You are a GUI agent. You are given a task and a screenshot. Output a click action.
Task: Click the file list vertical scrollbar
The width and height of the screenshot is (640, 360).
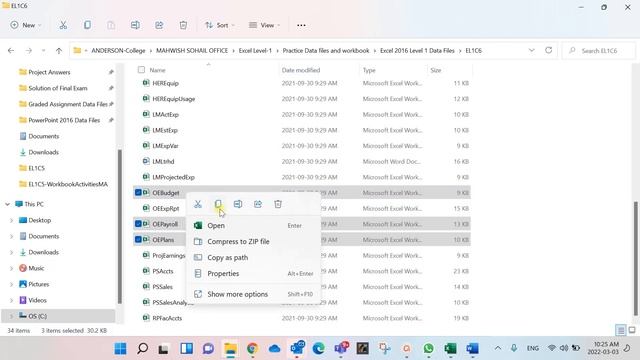click(x=636, y=258)
